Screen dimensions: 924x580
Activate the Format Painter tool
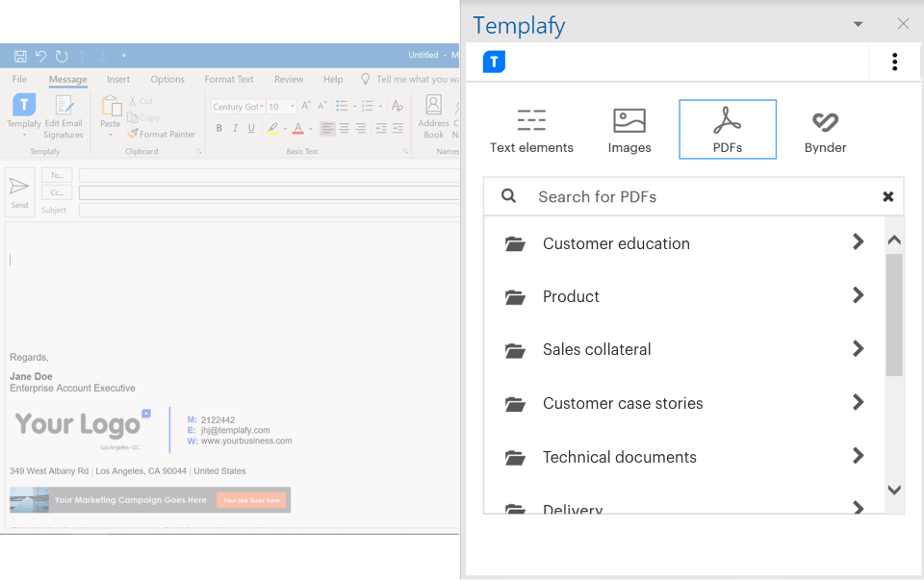click(x=161, y=135)
